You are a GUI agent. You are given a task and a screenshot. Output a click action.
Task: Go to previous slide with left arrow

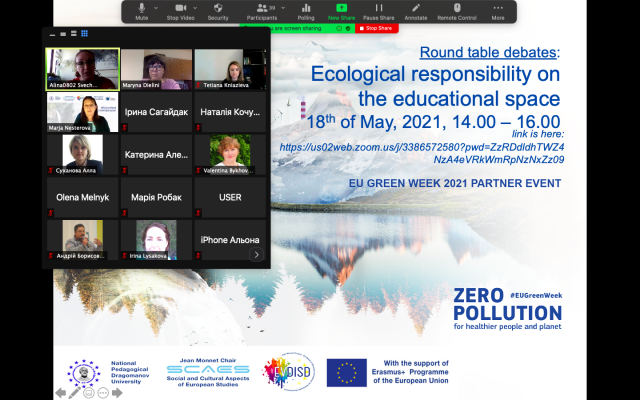60,393
